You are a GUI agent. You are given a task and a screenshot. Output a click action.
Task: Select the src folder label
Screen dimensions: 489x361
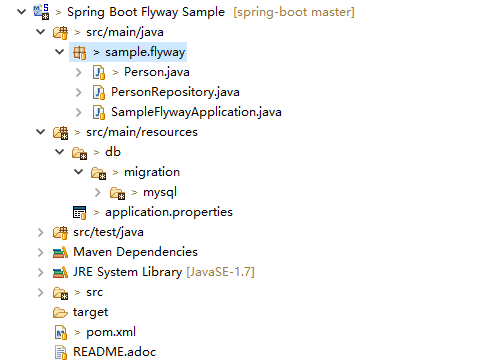(x=95, y=292)
